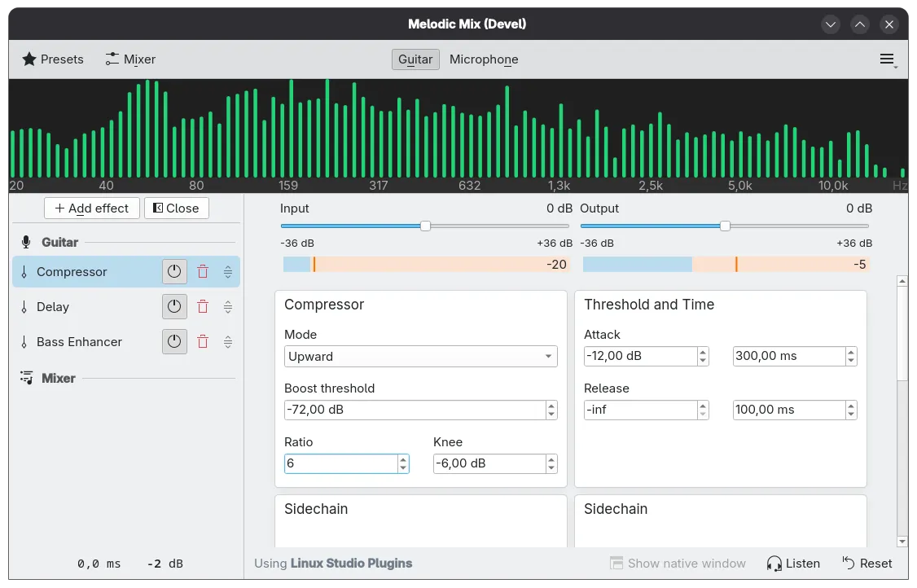Click the Boost threshold stepper arrows
The width and height of the screenshot is (917, 588).
click(x=551, y=410)
